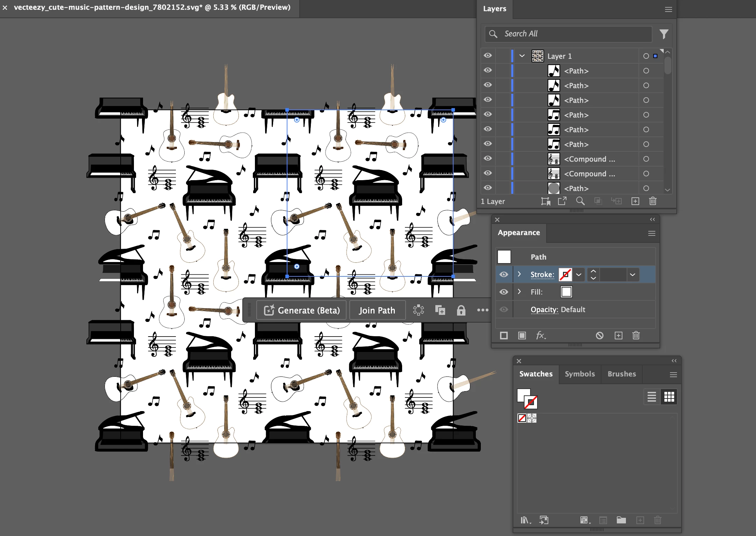Show swatches in list view
Screen dimensions: 756x536
pyautogui.click(x=651, y=397)
